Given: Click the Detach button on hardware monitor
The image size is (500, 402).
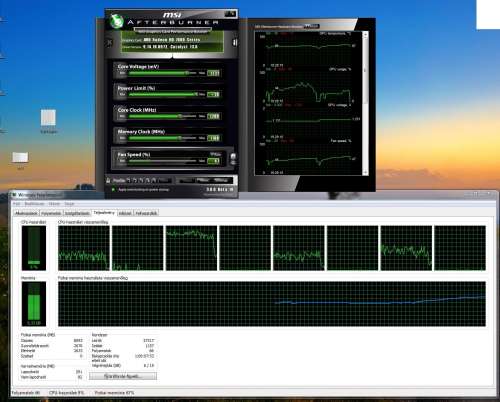Looking at the screenshot, I should (311, 26).
